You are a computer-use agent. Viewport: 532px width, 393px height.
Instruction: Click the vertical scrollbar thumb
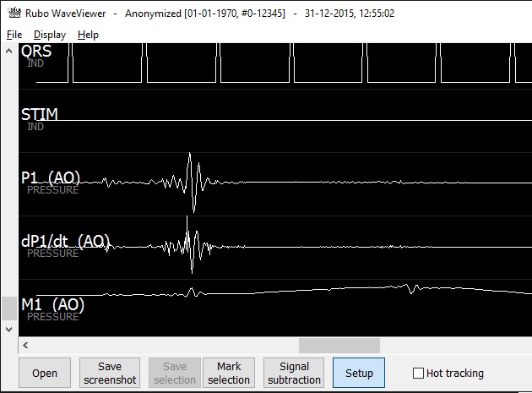click(9, 308)
